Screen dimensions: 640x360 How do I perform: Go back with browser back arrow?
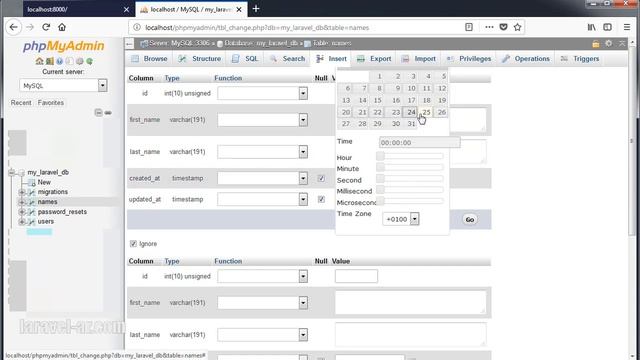point(13,27)
